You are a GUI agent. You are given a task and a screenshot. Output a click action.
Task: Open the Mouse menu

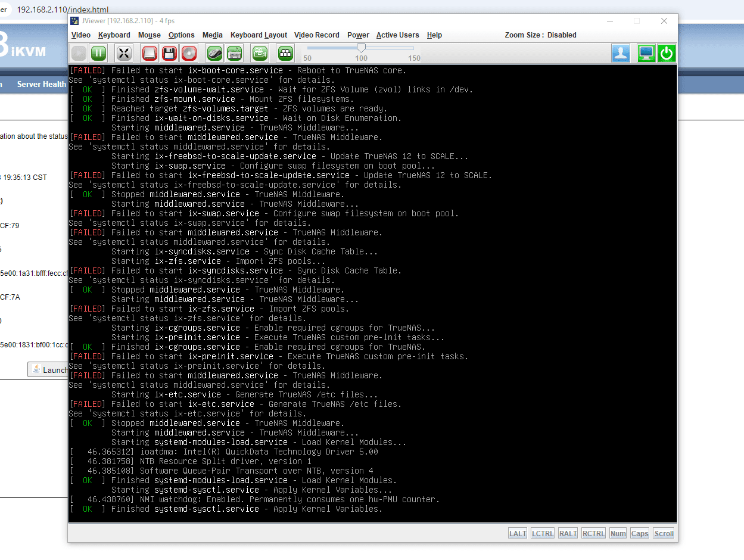[150, 35]
